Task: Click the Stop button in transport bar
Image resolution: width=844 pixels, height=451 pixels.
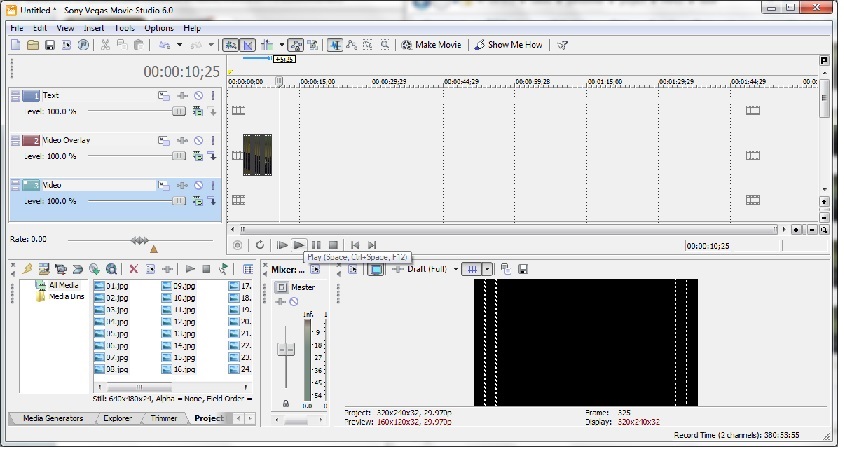Action: [x=333, y=246]
